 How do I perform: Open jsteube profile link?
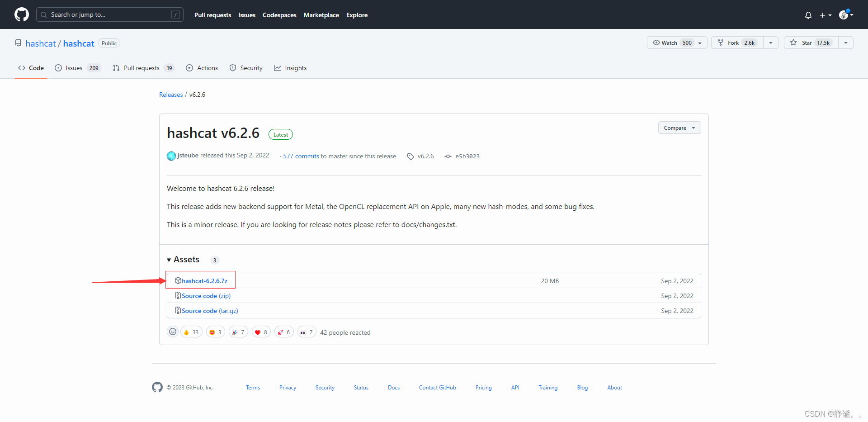188,155
